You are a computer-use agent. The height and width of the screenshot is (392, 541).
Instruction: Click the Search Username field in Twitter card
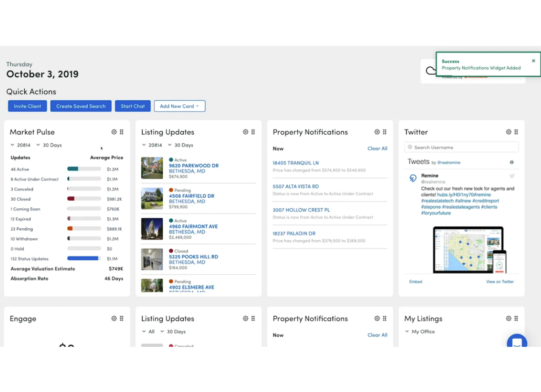462,147
